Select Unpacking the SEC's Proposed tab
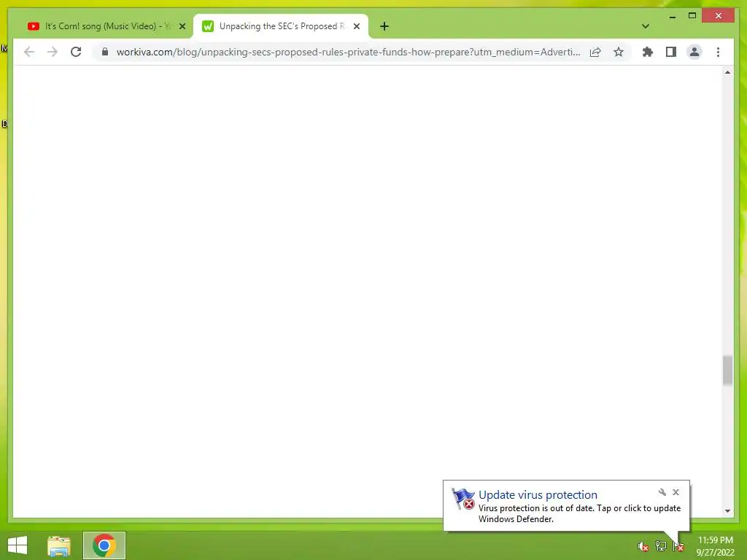The width and height of the screenshot is (747, 560). pyautogui.click(x=281, y=26)
